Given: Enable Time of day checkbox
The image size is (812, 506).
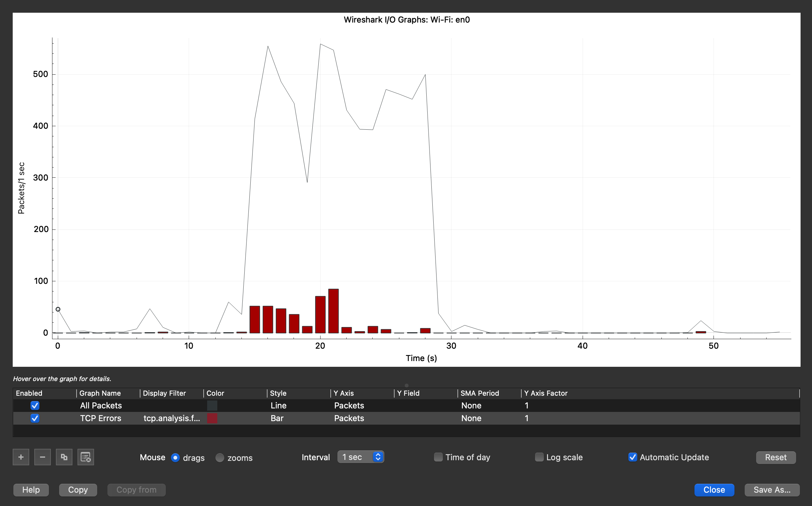Looking at the screenshot, I should 438,457.
